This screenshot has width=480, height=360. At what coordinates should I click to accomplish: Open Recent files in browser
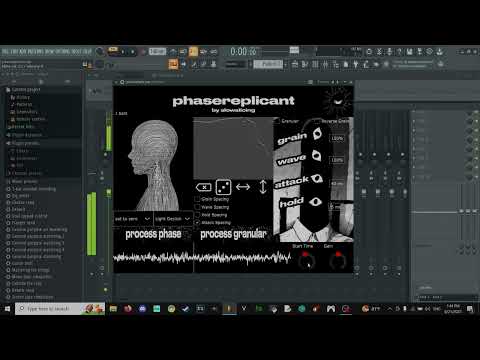[x=21, y=127]
